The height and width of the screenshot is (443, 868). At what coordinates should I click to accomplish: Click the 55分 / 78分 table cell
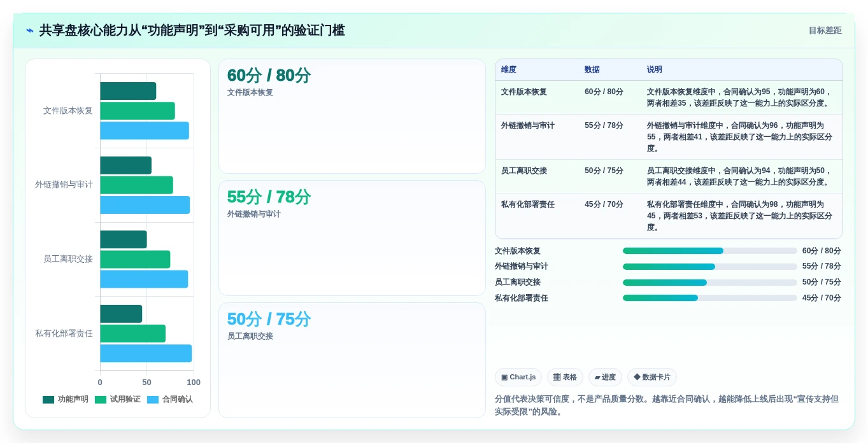coord(604,125)
